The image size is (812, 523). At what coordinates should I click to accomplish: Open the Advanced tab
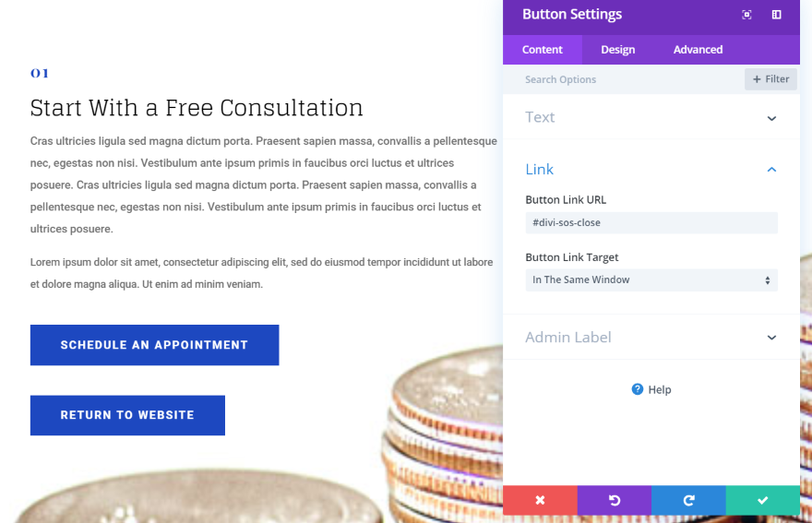pyautogui.click(x=698, y=50)
